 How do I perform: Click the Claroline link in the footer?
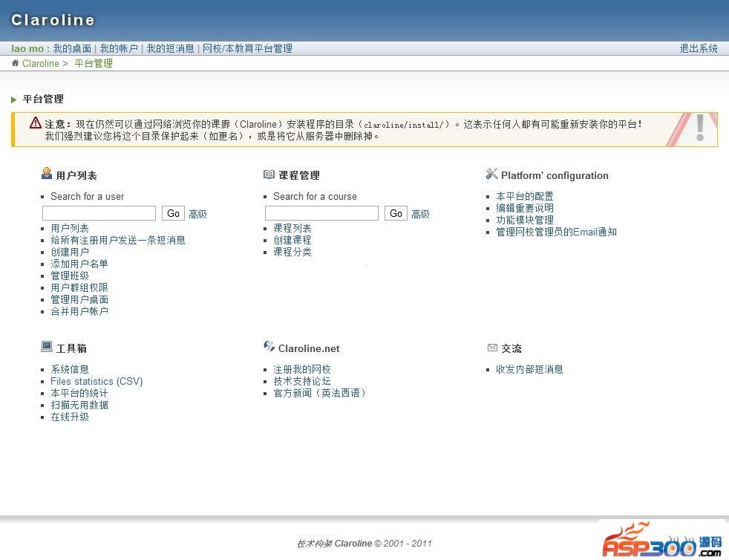point(353,543)
